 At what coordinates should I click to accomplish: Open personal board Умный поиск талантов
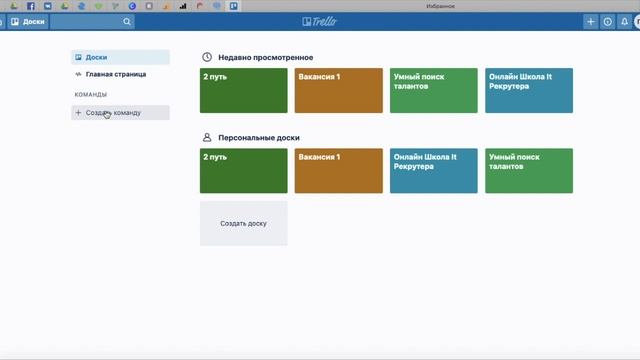click(529, 171)
